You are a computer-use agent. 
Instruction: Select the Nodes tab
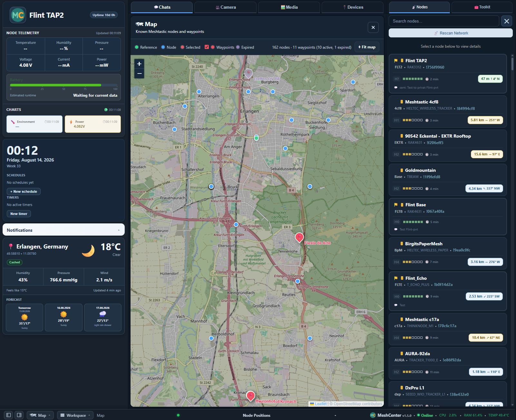419,7
